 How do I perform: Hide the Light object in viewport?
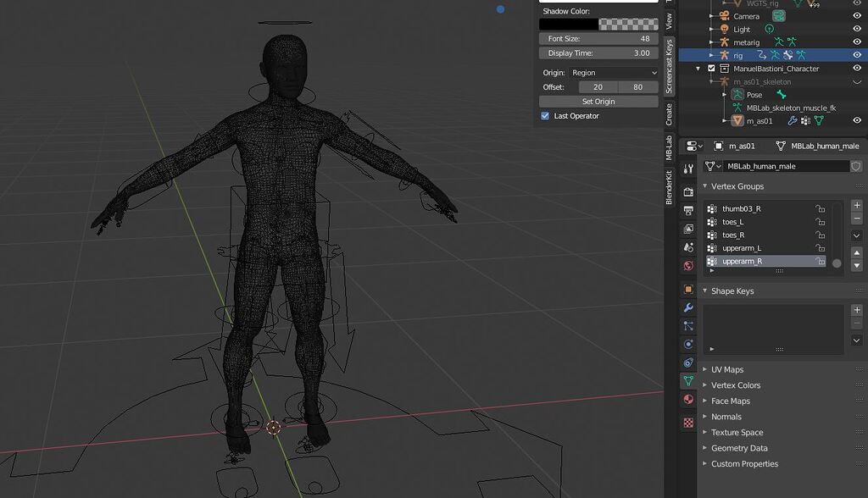(857, 29)
